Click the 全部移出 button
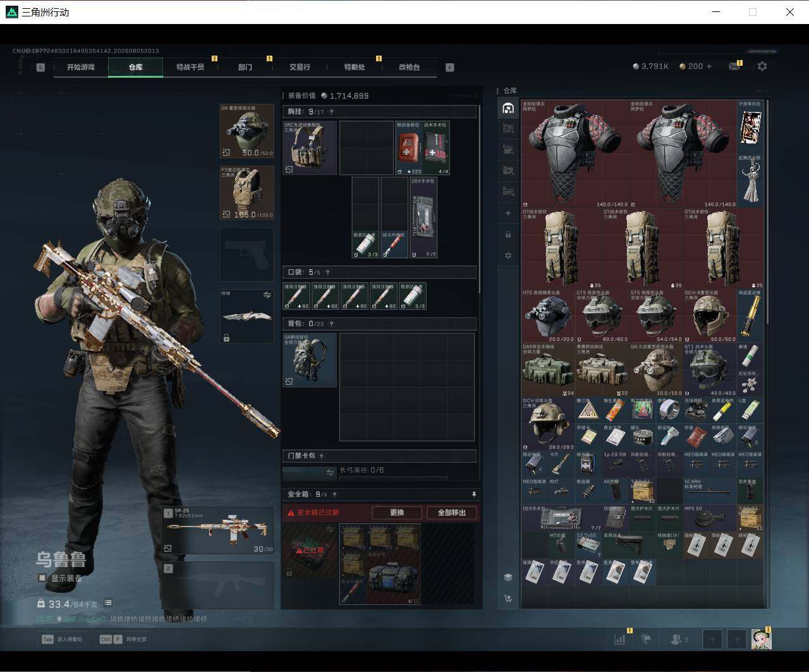The width and height of the screenshot is (809, 672). pos(452,513)
